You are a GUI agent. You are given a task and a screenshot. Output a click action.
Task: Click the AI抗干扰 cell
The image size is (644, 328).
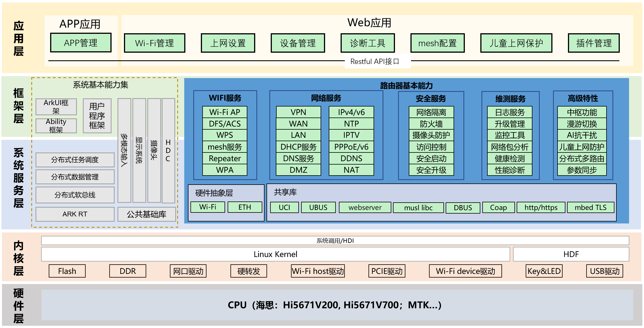(582, 135)
